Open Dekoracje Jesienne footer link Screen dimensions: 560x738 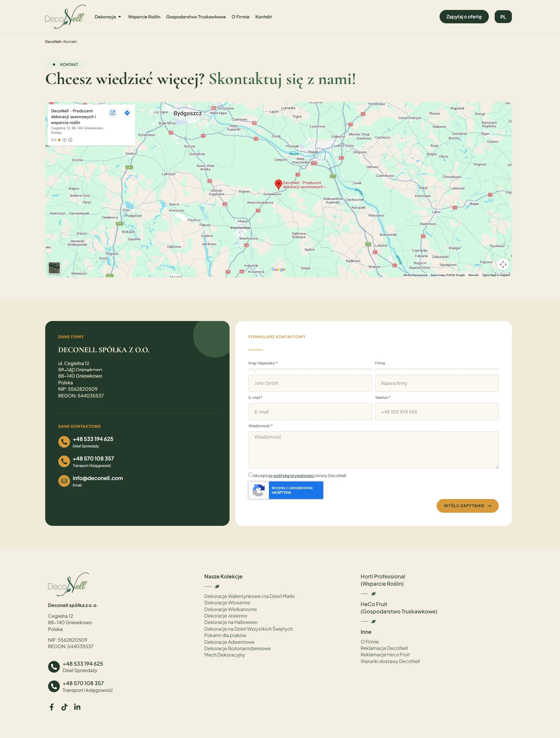coord(226,616)
